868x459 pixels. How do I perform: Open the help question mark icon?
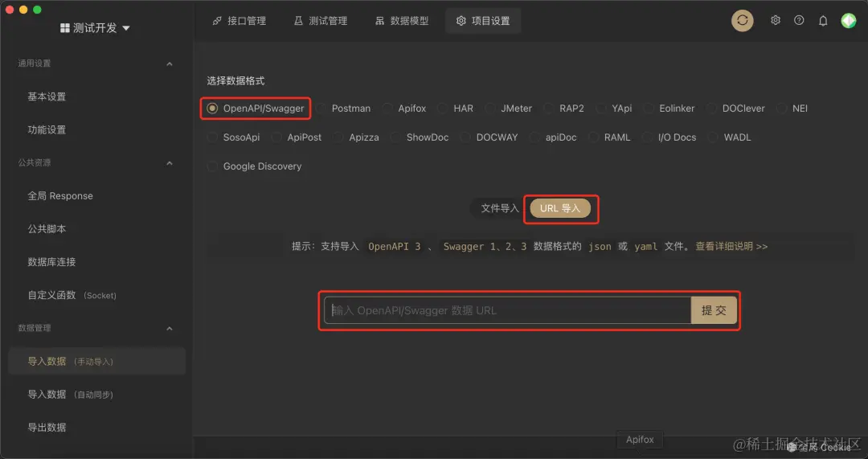click(x=799, y=20)
